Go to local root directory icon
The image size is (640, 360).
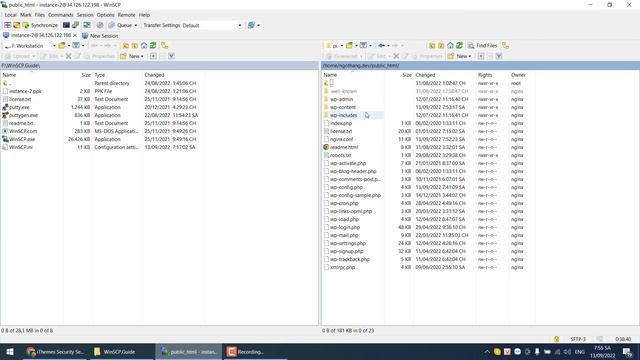point(135,46)
